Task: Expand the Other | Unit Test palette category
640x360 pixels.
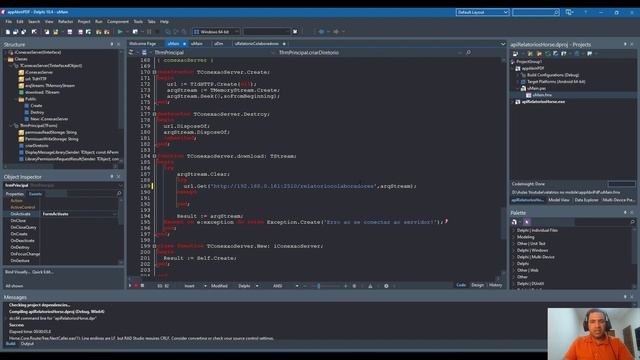Action: 513,244
